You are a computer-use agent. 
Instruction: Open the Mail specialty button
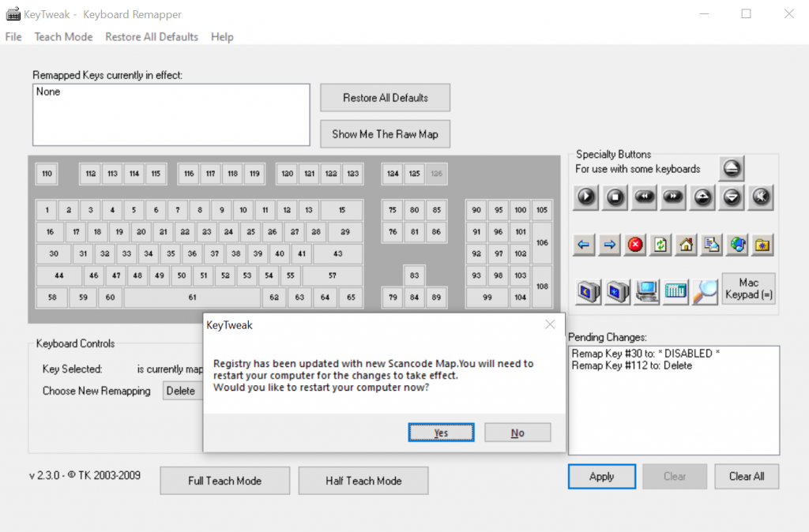pos(711,245)
